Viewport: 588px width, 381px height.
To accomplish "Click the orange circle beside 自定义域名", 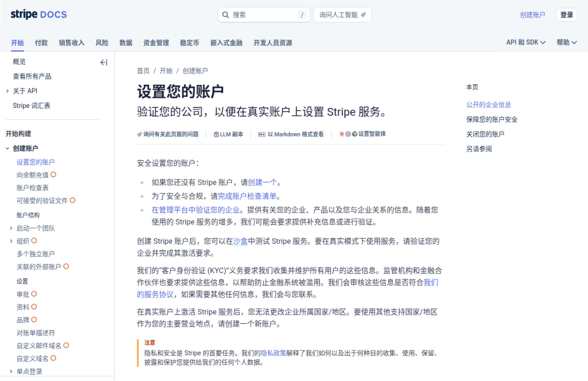I will click(x=53, y=358).
